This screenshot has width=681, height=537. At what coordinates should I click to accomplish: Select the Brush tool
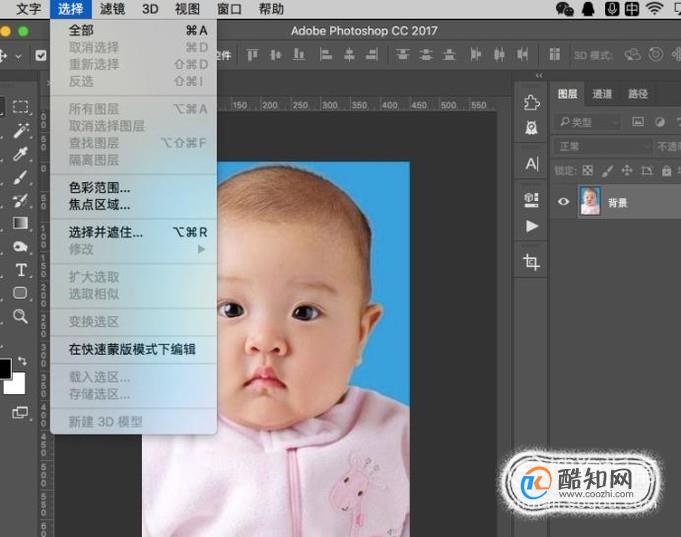[20, 177]
